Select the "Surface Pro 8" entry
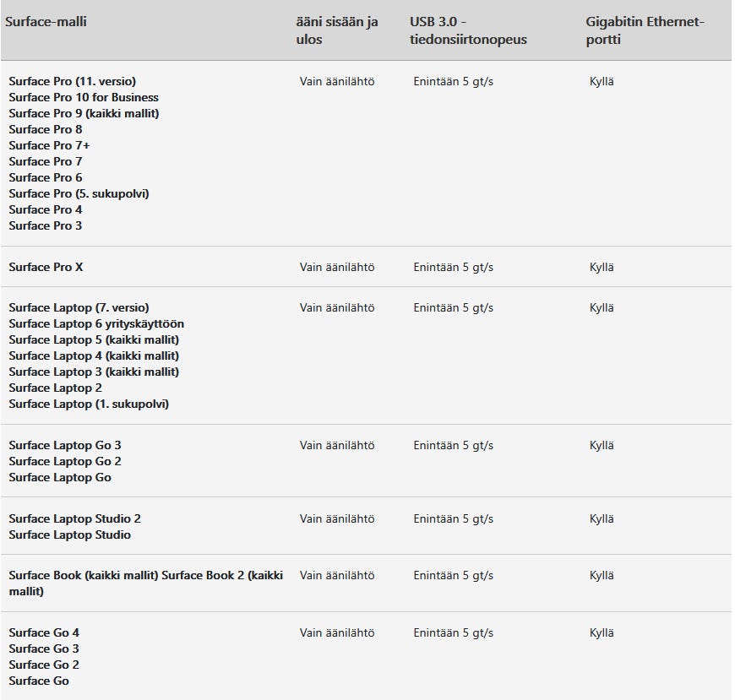Screen dimensions: 735x700 (x=46, y=129)
